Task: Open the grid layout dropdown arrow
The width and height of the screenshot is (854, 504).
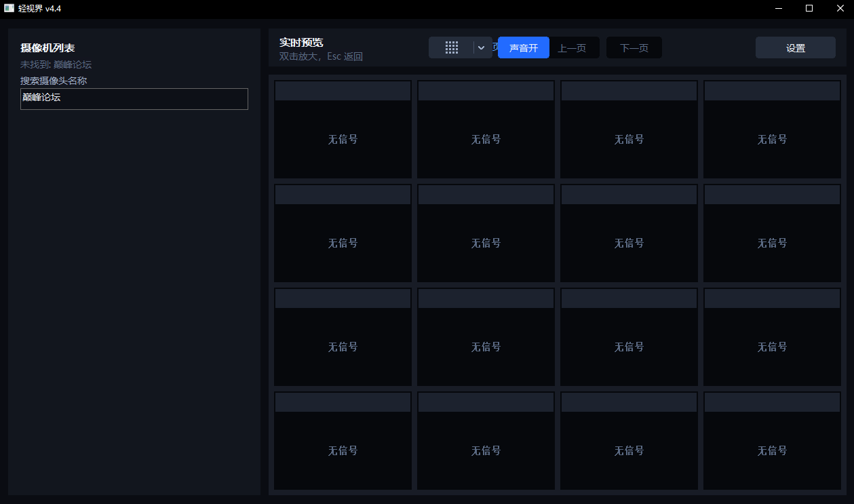Action: [x=481, y=47]
